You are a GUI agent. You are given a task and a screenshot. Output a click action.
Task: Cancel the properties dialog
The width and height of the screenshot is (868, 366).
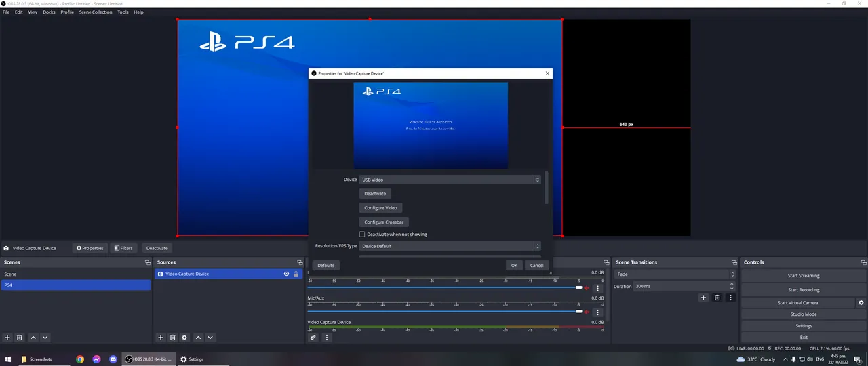(x=536, y=265)
